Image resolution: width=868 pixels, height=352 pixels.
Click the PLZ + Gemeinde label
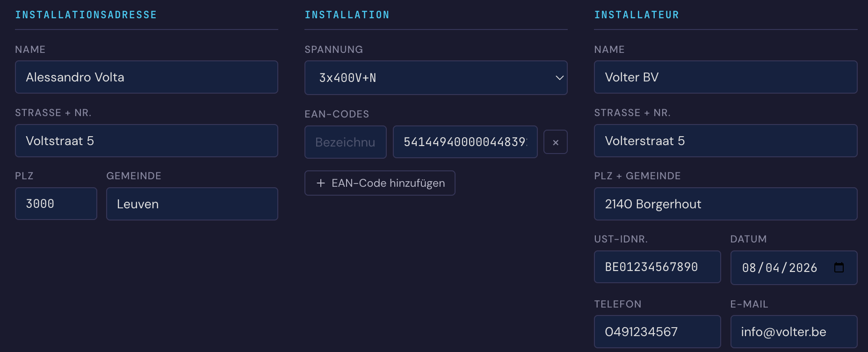[x=637, y=176]
